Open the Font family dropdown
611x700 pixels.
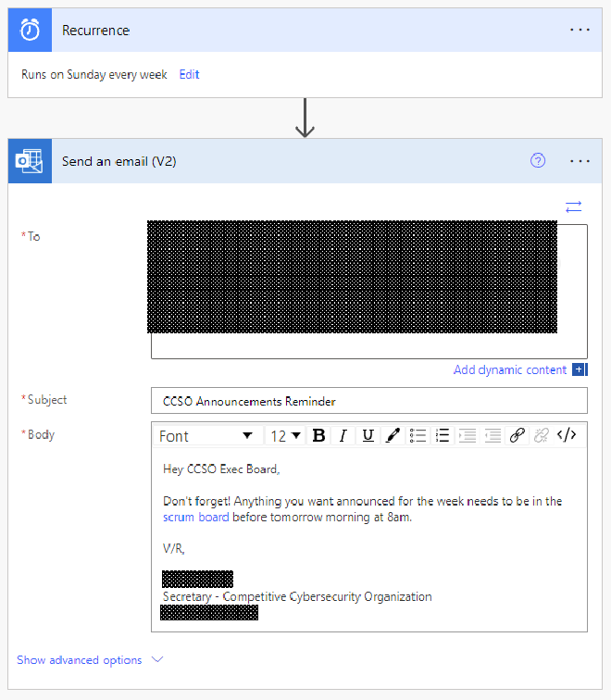206,436
